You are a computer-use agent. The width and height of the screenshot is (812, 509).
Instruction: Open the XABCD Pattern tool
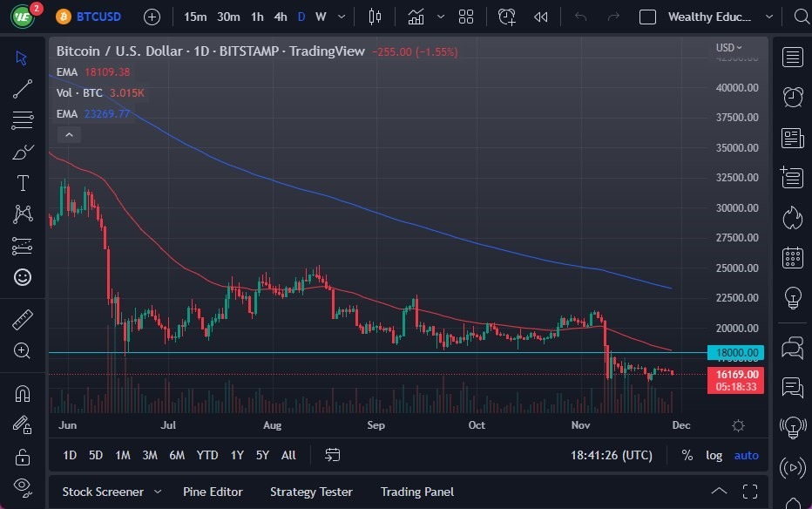click(x=23, y=214)
